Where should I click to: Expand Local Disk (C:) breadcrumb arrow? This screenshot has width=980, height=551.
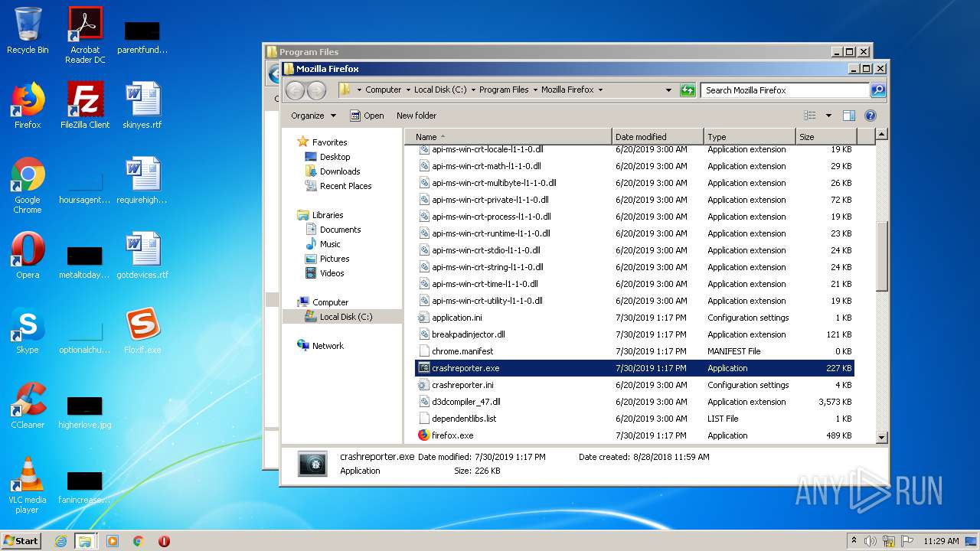[x=473, y=90]
